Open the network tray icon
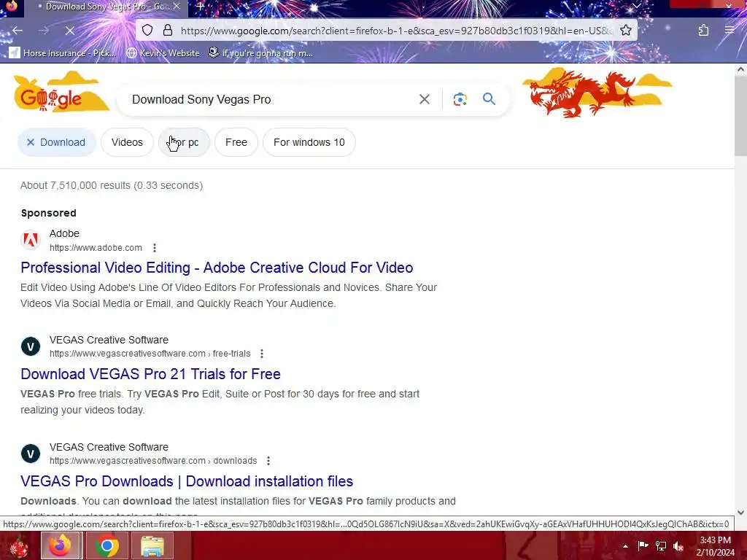The image size is (747, 560). click(661, 546)
